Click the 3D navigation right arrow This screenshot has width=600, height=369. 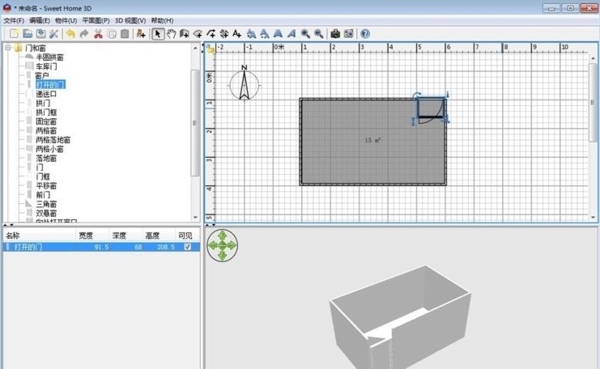tap(232, 245)
